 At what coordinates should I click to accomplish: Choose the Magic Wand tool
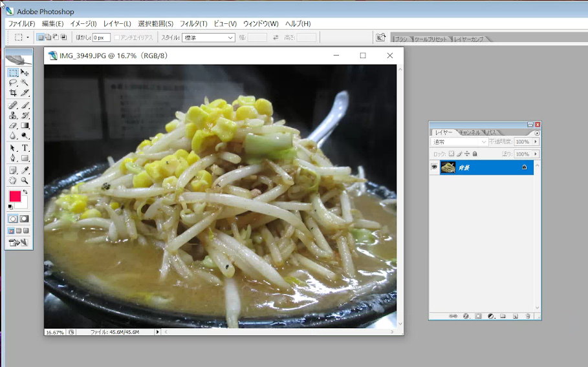point(25,83)
